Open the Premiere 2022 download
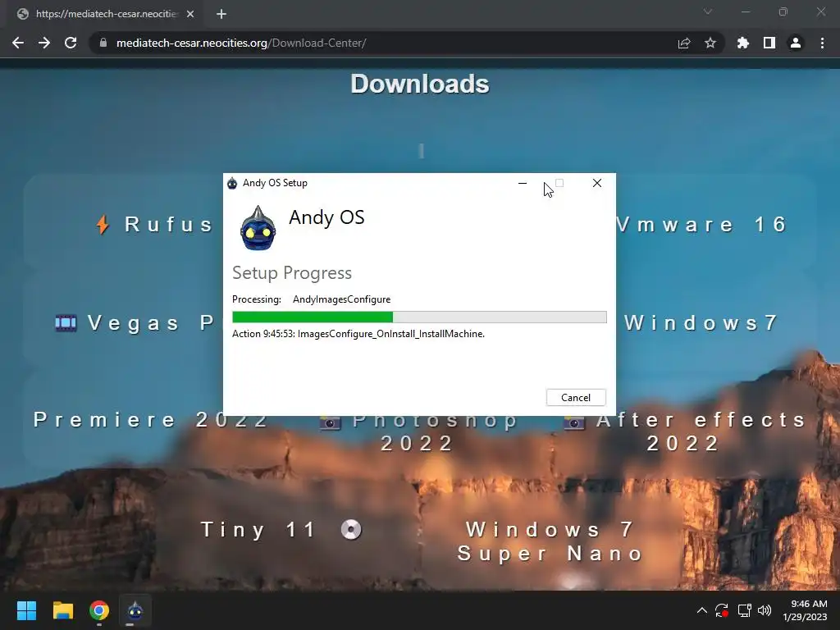Screen dimensions: 840x630 [151, 420]
